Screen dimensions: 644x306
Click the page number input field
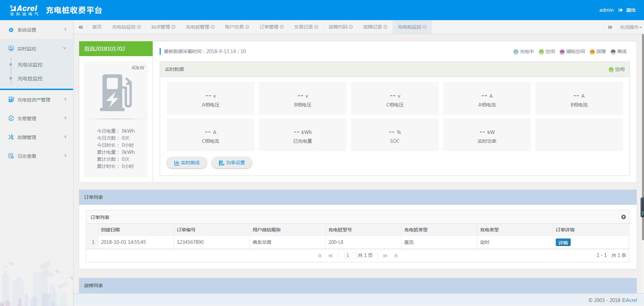[x=350, y=256]
